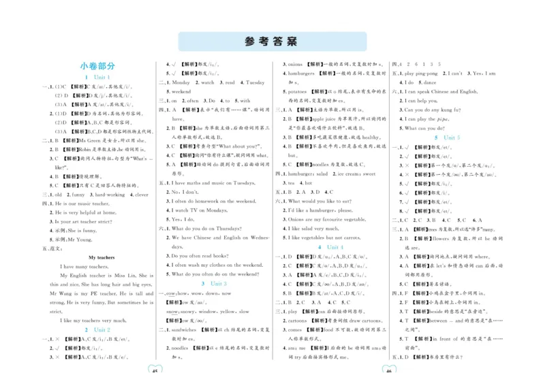The image size is (545, 392).
Task: Toggle the × mark on answer 3 in Unit 5
Action: coord(407,165)
